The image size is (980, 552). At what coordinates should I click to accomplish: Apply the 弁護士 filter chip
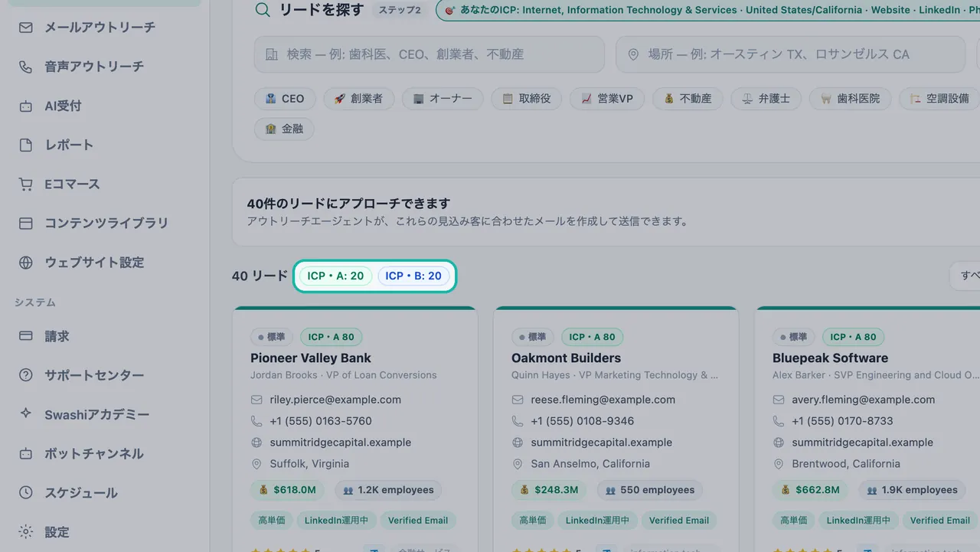click(766, 99)
